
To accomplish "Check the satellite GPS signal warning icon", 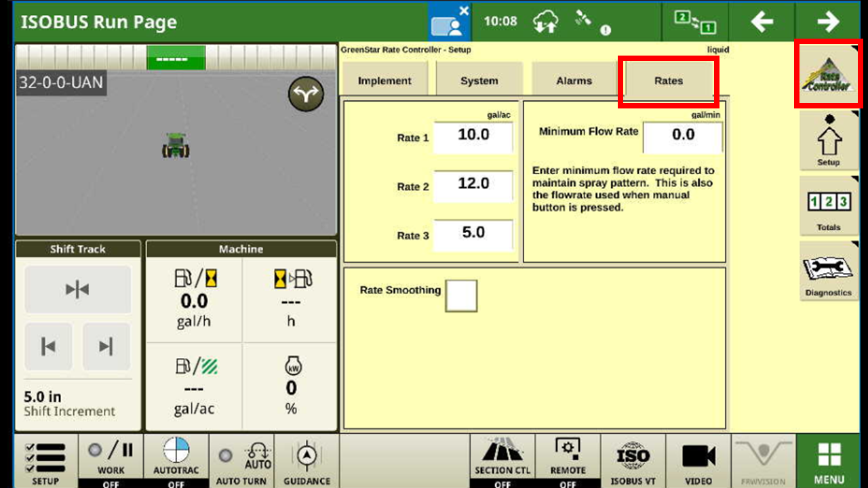I will pyautogui.click(x=592, y=22).
